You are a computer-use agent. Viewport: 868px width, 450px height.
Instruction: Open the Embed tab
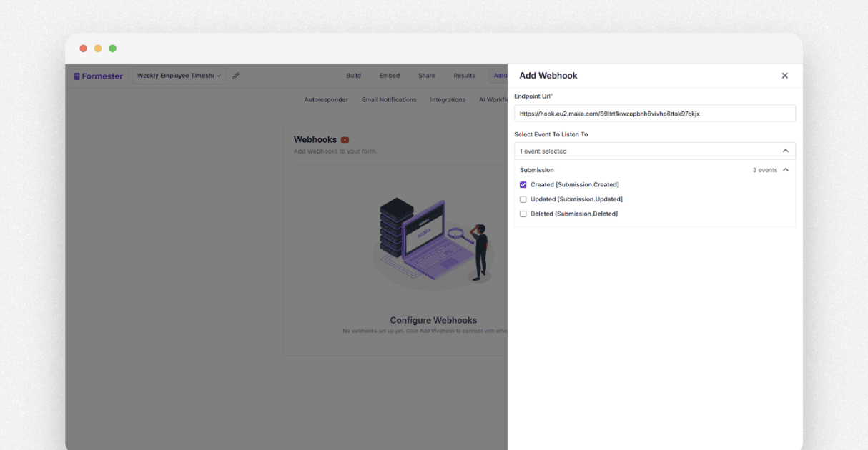click(389, 75)
